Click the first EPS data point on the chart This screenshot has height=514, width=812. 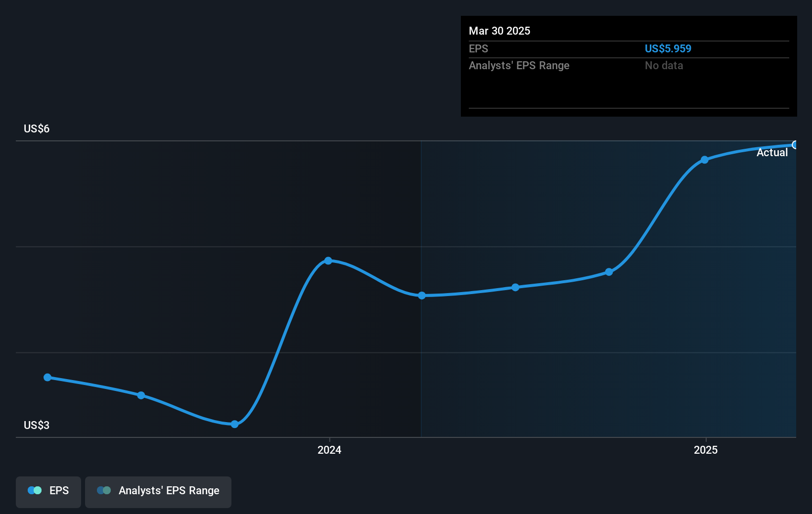[47, 377]
